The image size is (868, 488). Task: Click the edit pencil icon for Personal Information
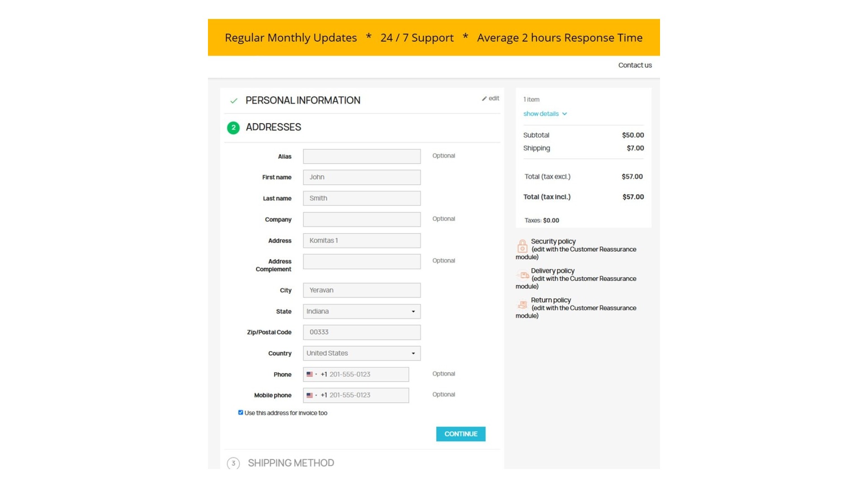point(484,99)
